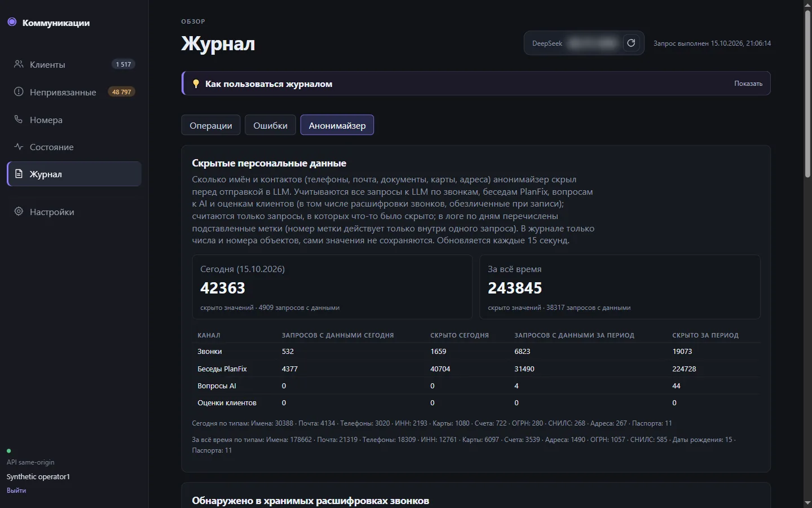Open the Состояние page

point(74,147)
